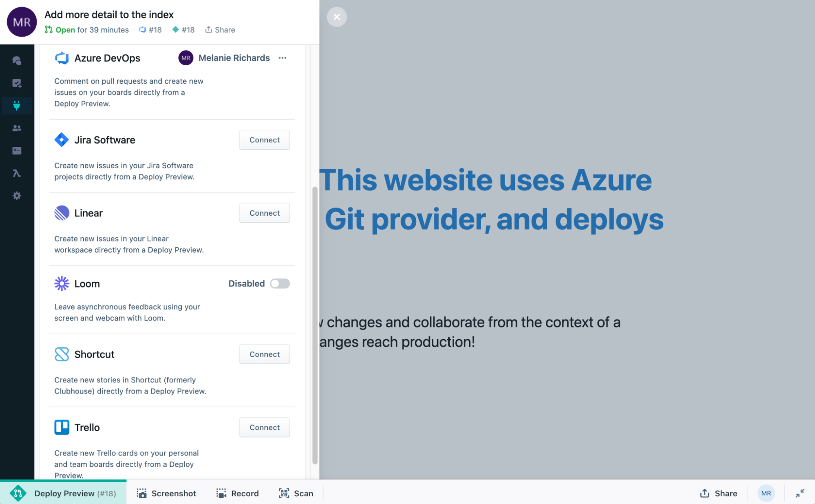Click the integrations panel scrollbar

[315, 325]
